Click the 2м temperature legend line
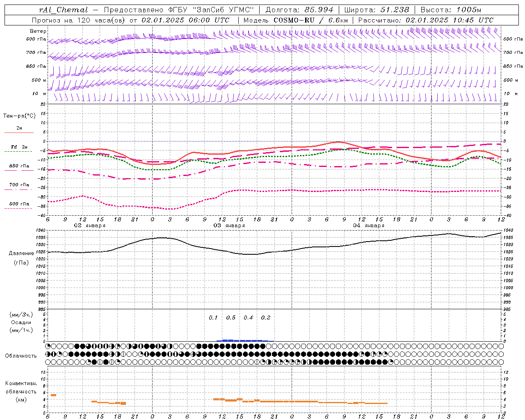The height and width of the screenshot is (420, 525). [19, 132]
